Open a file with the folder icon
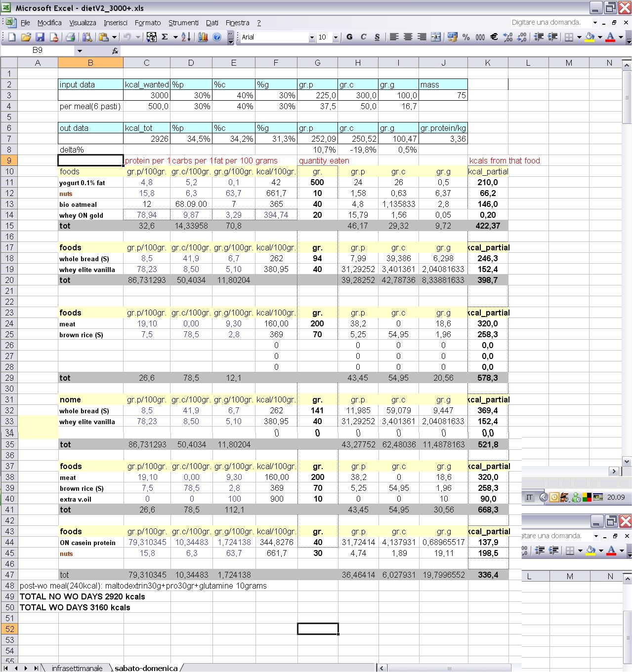The width and height of the screenshot is (632, 672). (26, 37)
